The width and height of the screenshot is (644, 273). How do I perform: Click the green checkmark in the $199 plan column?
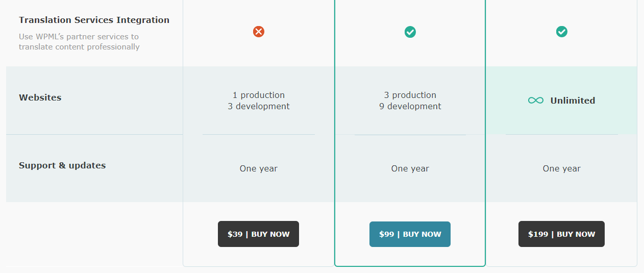[562, 32]
